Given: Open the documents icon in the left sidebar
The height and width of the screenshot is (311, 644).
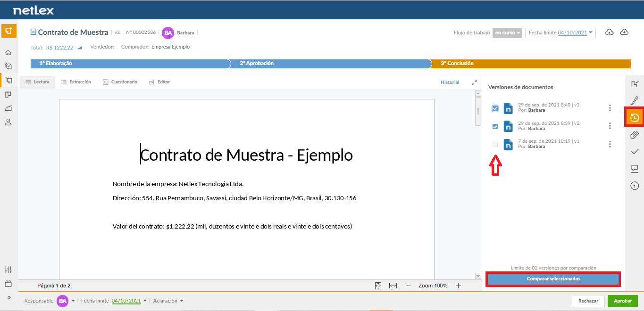Looking at the screenshot, I should click(8, 80).
